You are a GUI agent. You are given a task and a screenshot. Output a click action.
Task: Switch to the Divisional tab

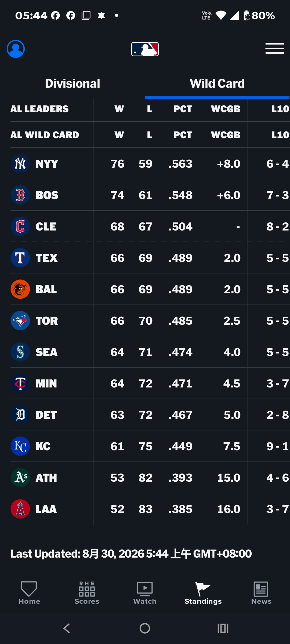click(x=73, y=83)
